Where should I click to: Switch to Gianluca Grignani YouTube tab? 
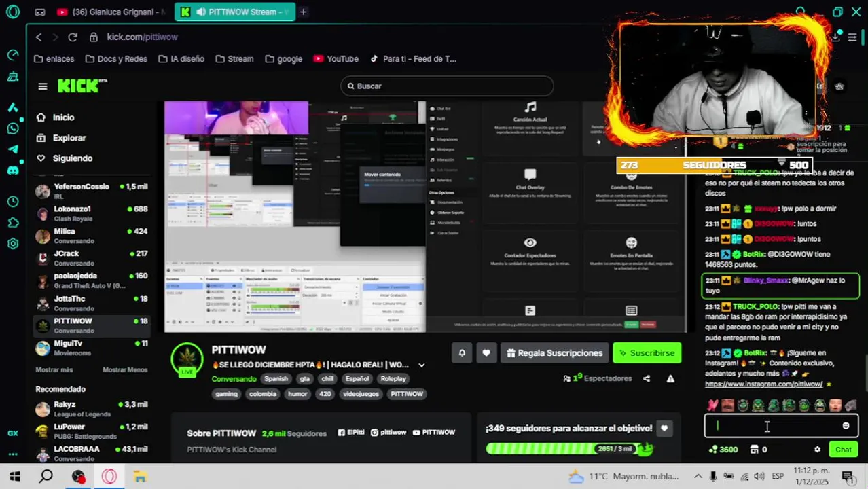(x=111, y=12)
